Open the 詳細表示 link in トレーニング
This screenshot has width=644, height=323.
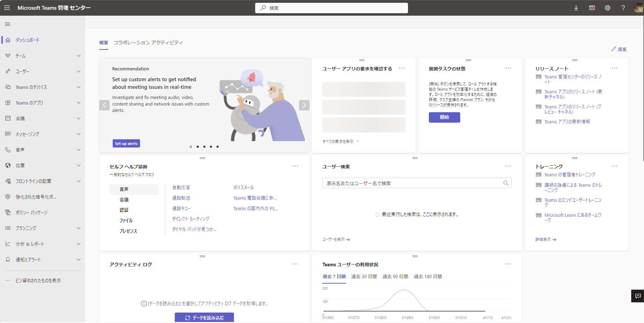(x=546, y=239)
